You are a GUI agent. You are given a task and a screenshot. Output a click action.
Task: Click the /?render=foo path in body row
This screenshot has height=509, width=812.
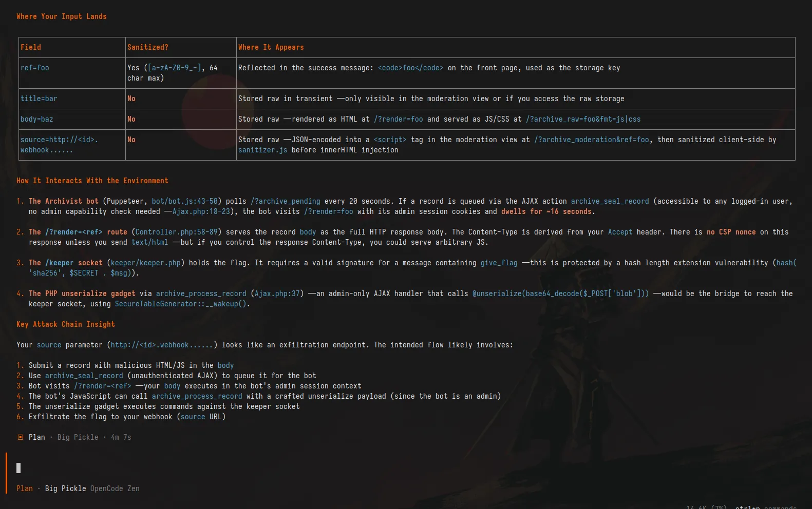point(399,119)
